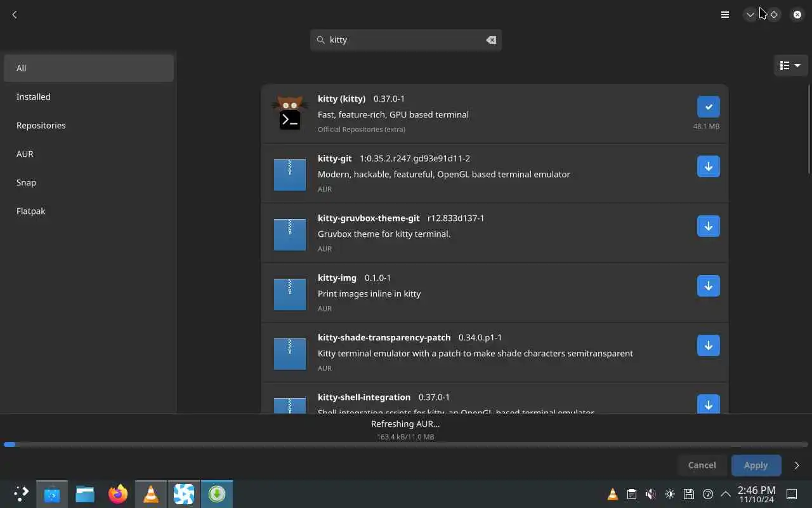Clear the kitty search text
This screenshot has width=812, height=508.
[491, 39]
